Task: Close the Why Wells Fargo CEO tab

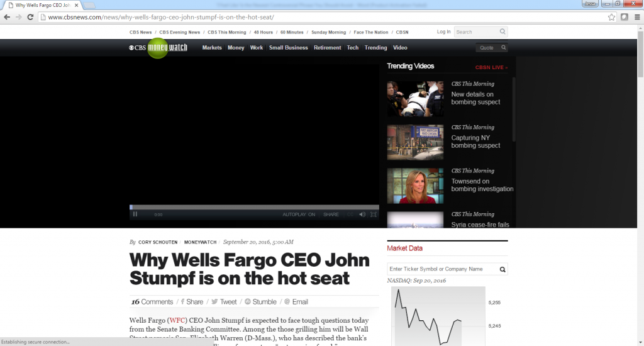Action: 76,5
